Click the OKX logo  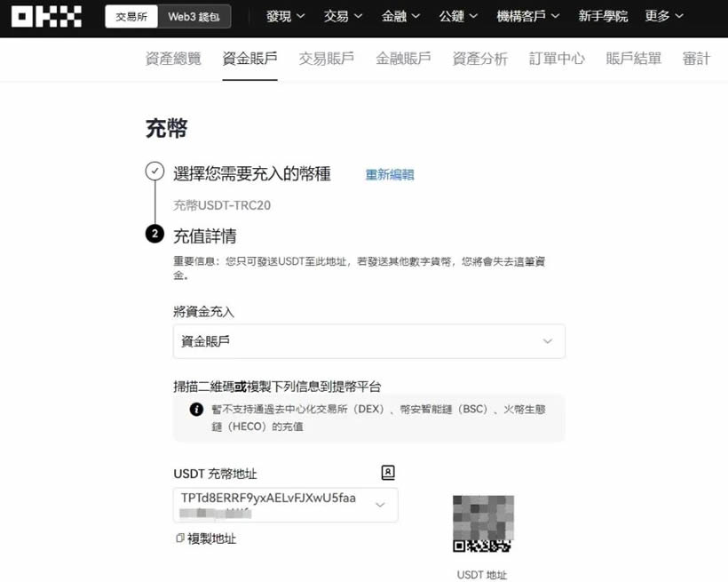pyautogui.click(x=45, y=15)
